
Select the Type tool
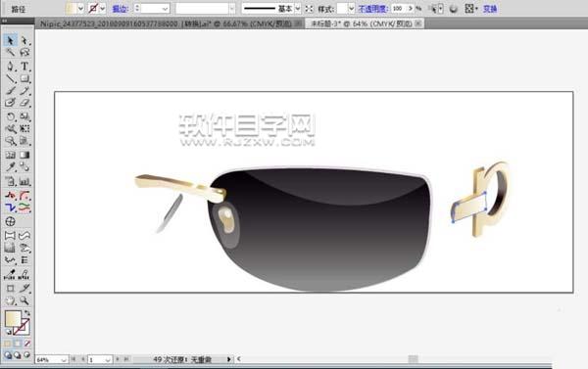pos(24,67)
